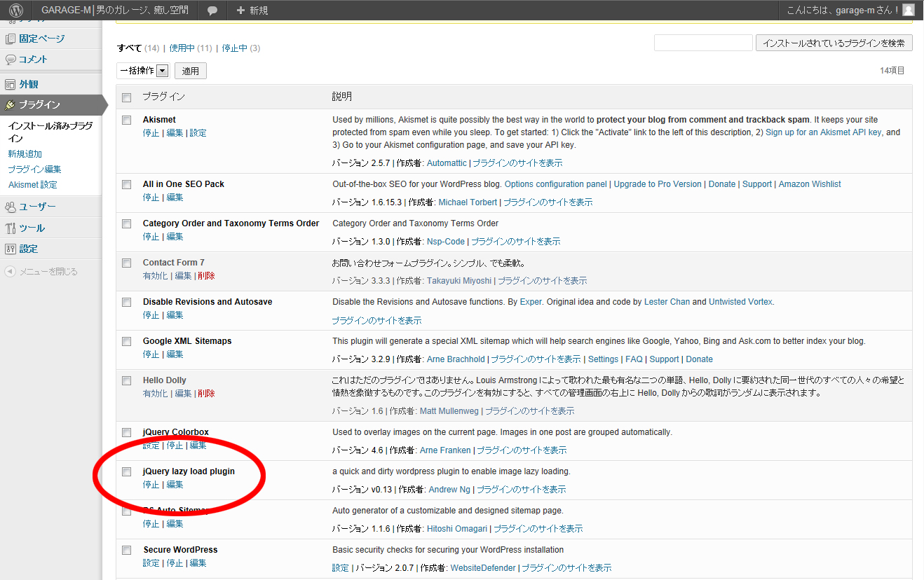The image size is (924, 580).
Task: Open the WordPress logo menu
Action: point(16,11)
